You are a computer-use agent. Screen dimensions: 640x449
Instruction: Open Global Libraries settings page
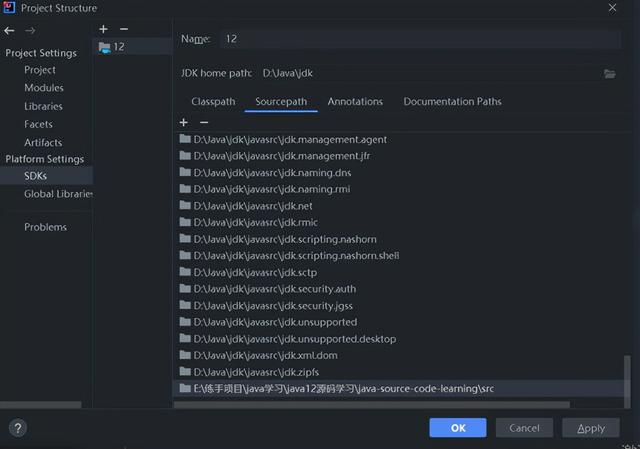click(58, 194)
